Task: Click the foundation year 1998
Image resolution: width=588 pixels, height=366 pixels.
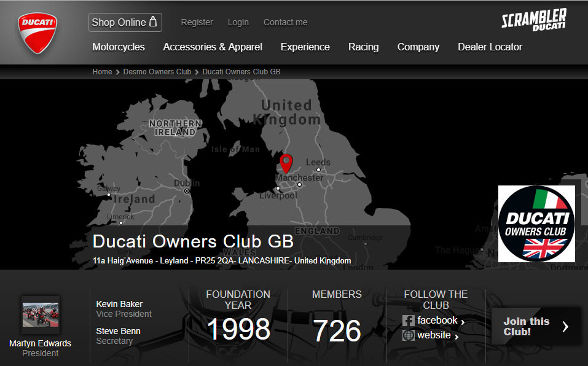Action: tap(238, 329)
